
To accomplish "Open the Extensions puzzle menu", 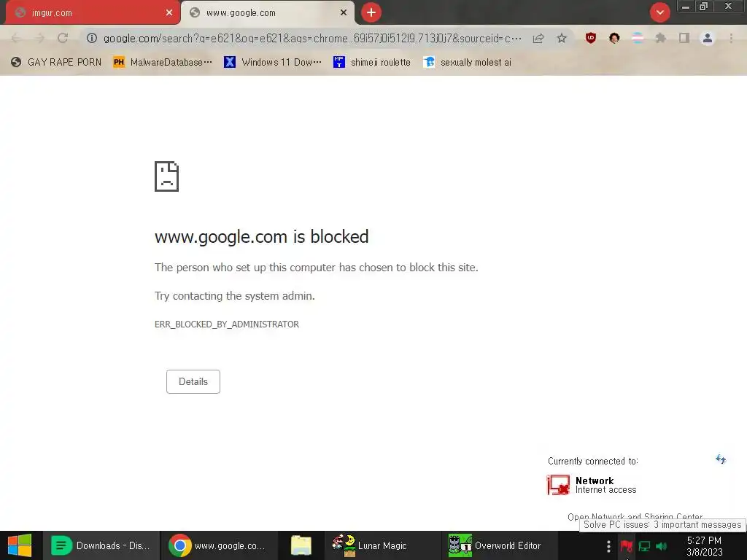I will pyautogui.click(x=661, y=38).
